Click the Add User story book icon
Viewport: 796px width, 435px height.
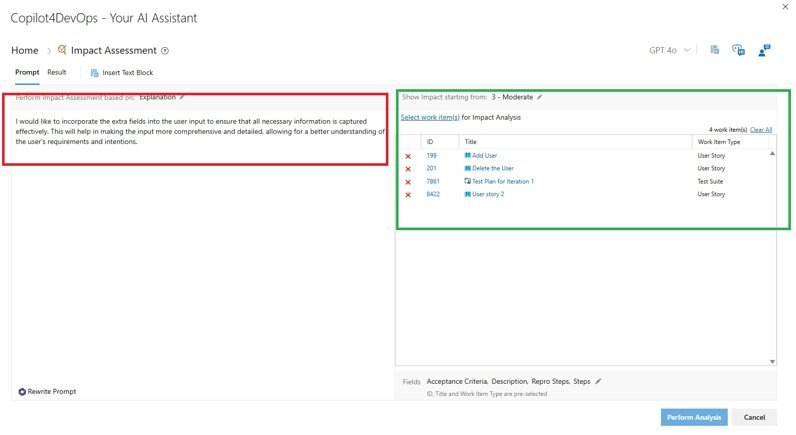(468, 155)
